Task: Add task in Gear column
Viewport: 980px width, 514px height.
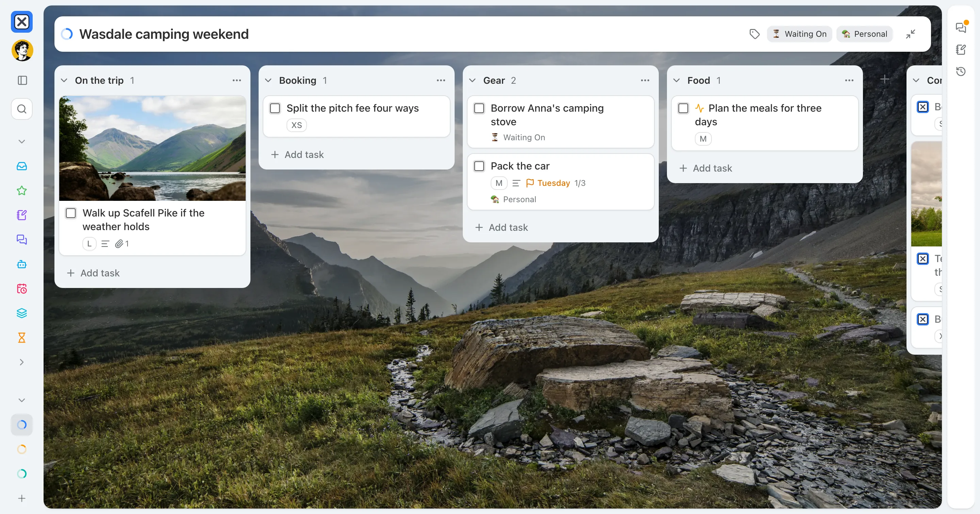Action: coord(502,227)
